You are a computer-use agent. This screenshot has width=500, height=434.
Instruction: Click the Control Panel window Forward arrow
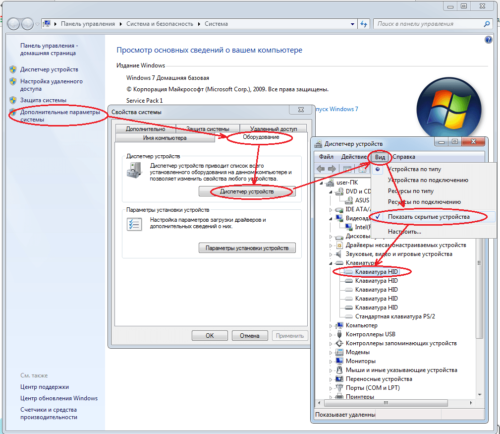pyautogui.click(x=27, y=24)
